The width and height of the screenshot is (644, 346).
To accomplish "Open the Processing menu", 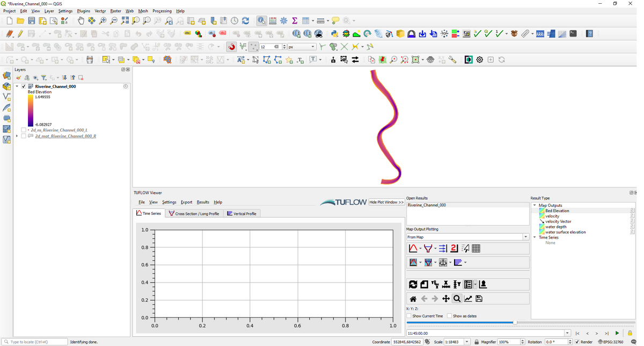I will [x=162, y=11].
